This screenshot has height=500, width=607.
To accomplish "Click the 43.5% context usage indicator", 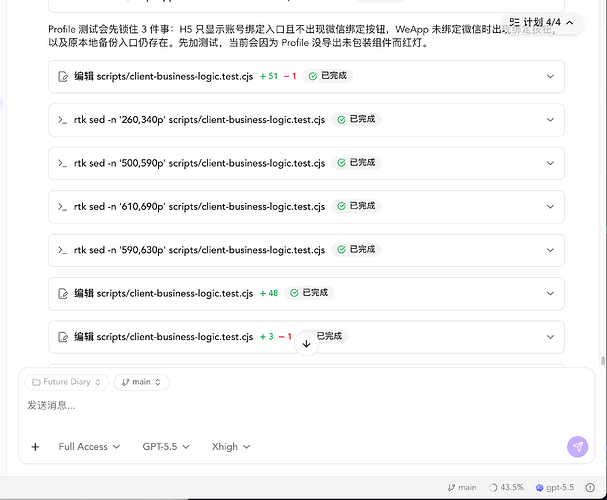I will tap(506, 488).
